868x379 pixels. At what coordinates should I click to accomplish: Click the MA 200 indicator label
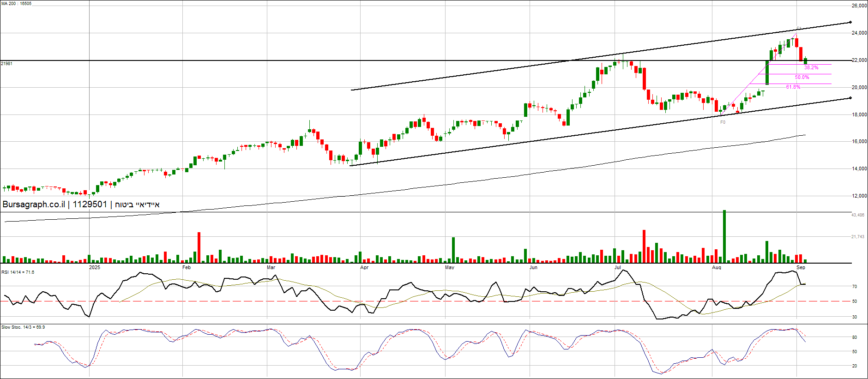click(16, 4)
